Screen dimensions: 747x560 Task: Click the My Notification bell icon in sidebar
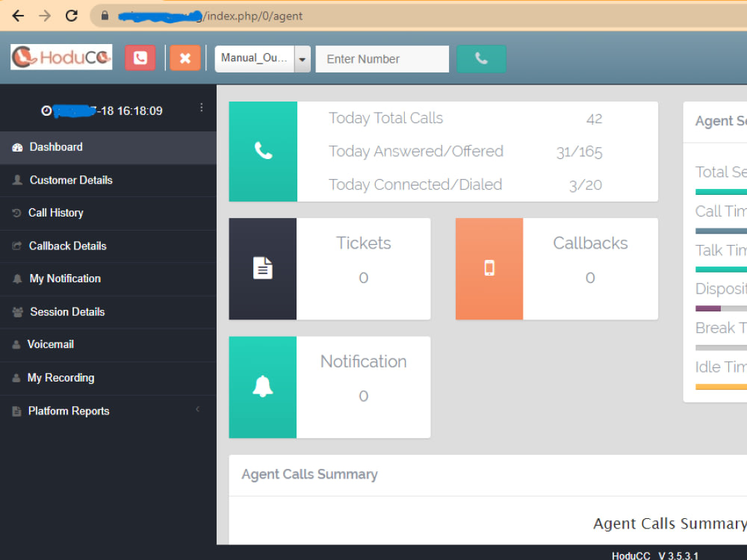(x=18, y=279)
